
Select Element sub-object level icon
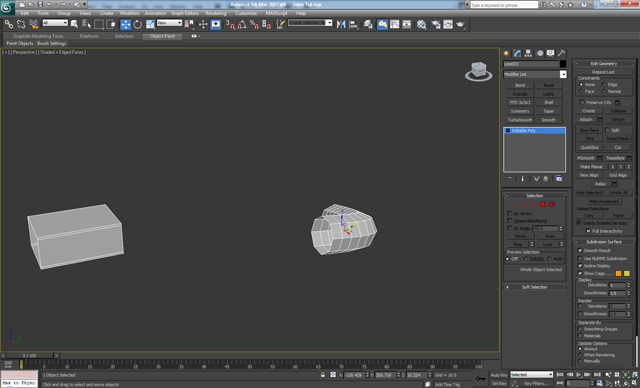tap(552, 204)
